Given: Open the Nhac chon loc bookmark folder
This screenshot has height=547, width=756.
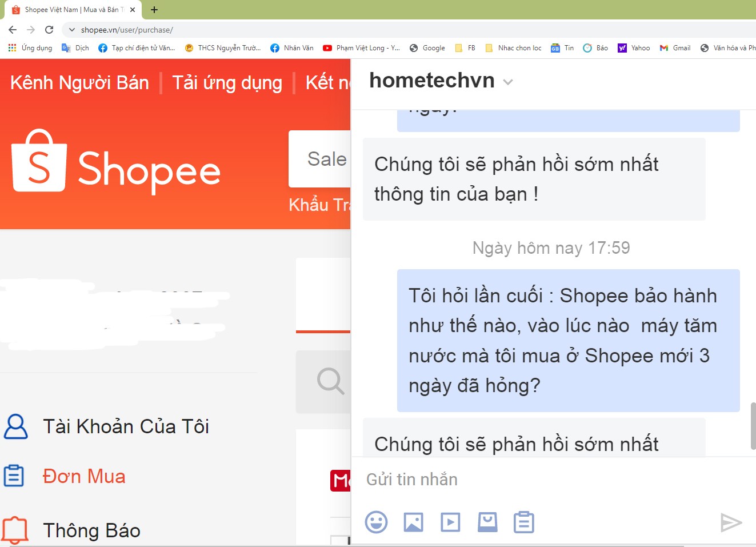Looking at the screenshot, I should tap(513, 48).
